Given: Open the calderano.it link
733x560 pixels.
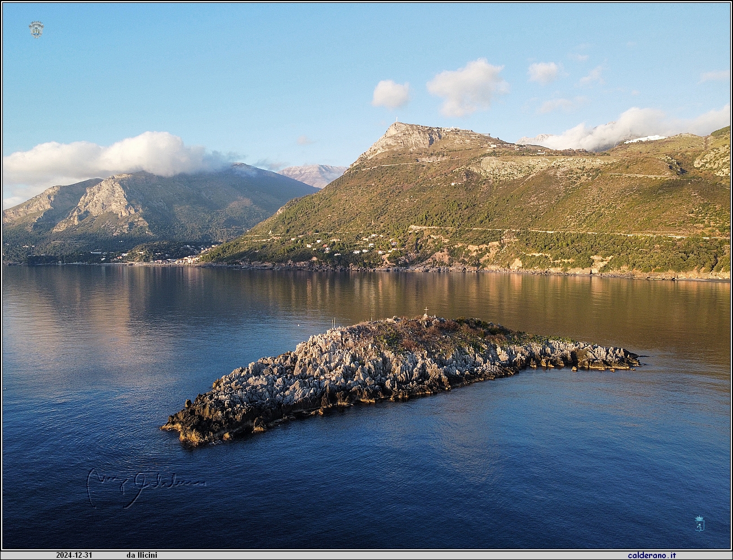Looking at the screenshot, I should pyautogui.click(x=652, y=555).
